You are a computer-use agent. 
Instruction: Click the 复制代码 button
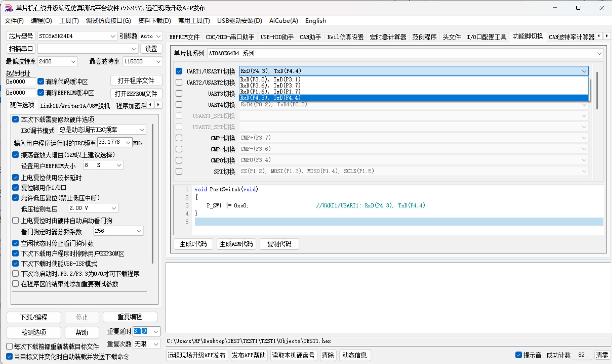pos(279,244)
